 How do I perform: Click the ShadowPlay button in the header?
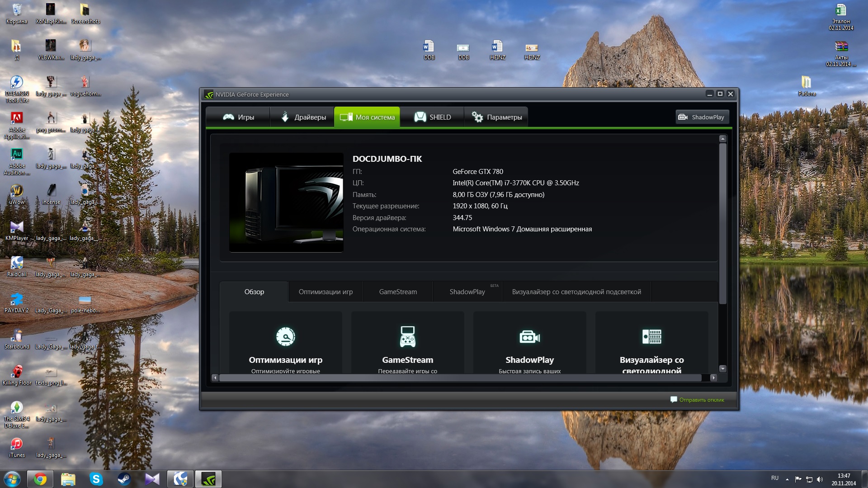(x=702, y=117)
